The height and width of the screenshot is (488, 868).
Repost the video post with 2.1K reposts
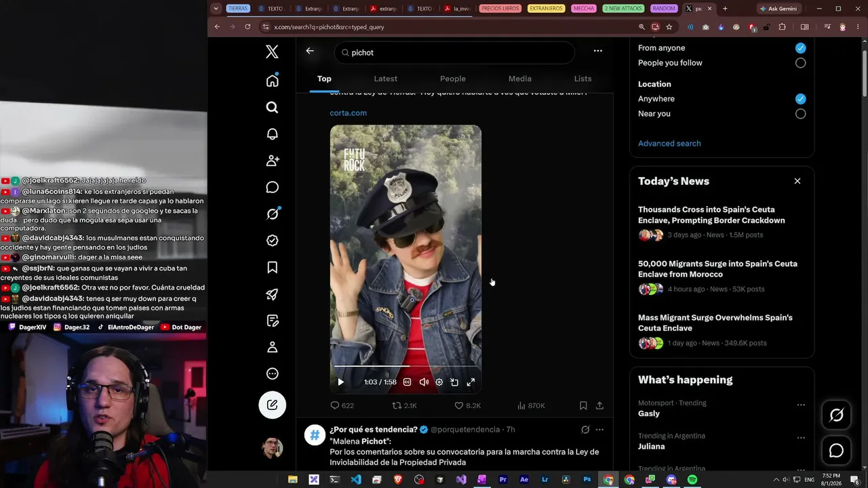click(405, 405)
